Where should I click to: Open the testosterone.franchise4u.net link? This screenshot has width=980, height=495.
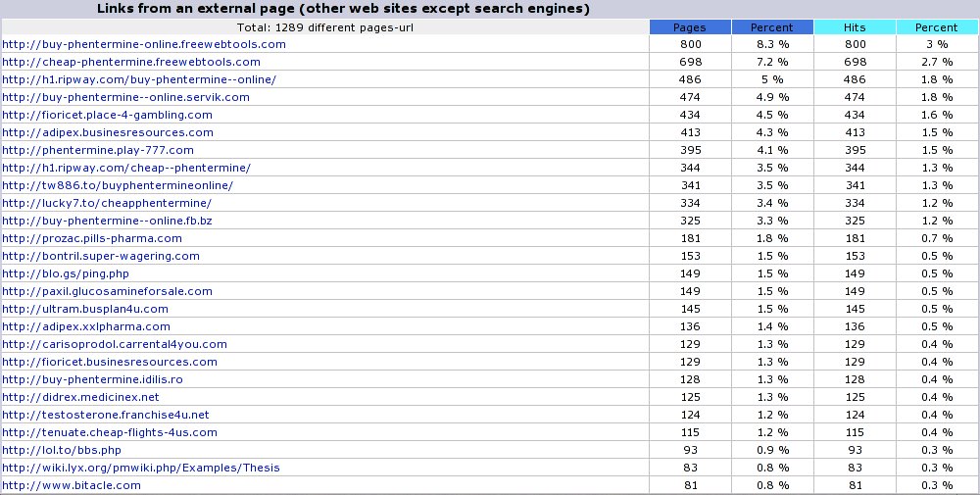106,415
